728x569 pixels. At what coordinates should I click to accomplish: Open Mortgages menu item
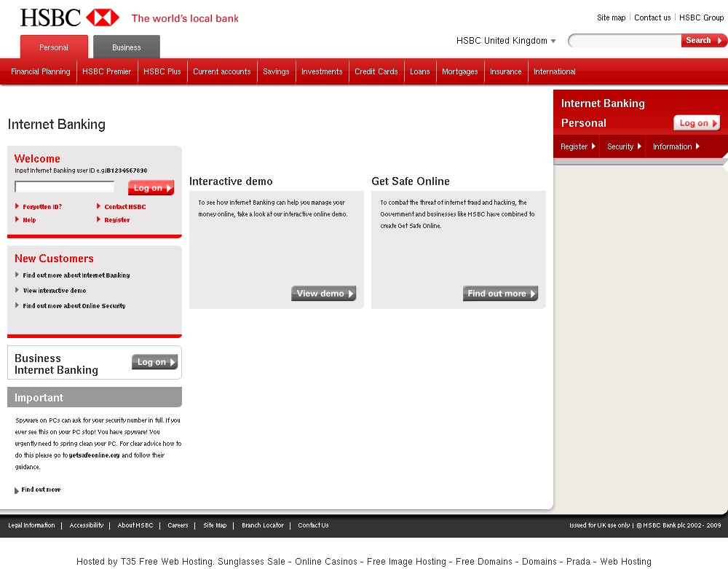tap(459, 71)
